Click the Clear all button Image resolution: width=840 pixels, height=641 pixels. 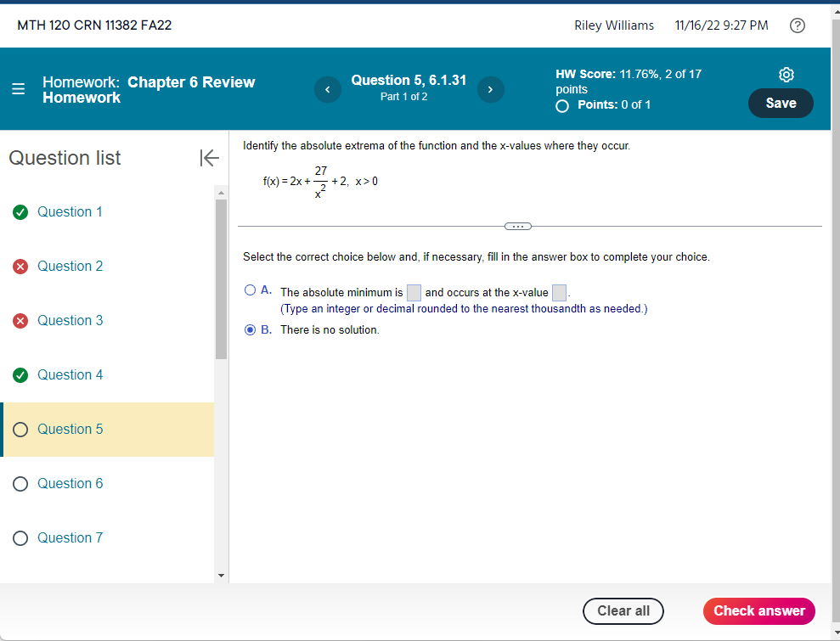[623, 611]
